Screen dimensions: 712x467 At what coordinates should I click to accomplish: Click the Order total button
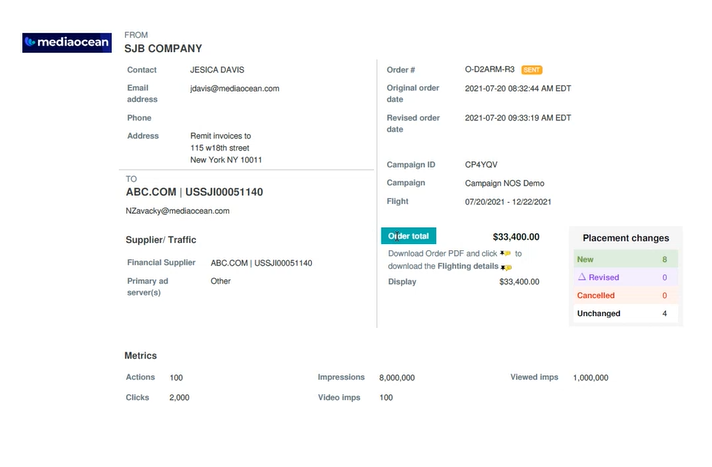click(408, 237)
